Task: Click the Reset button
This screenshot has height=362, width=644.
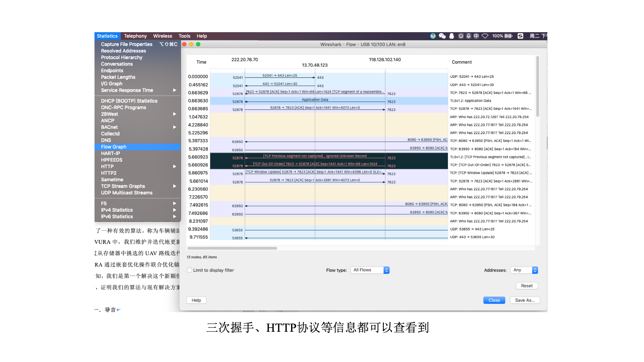Action: tap(527, 286)
